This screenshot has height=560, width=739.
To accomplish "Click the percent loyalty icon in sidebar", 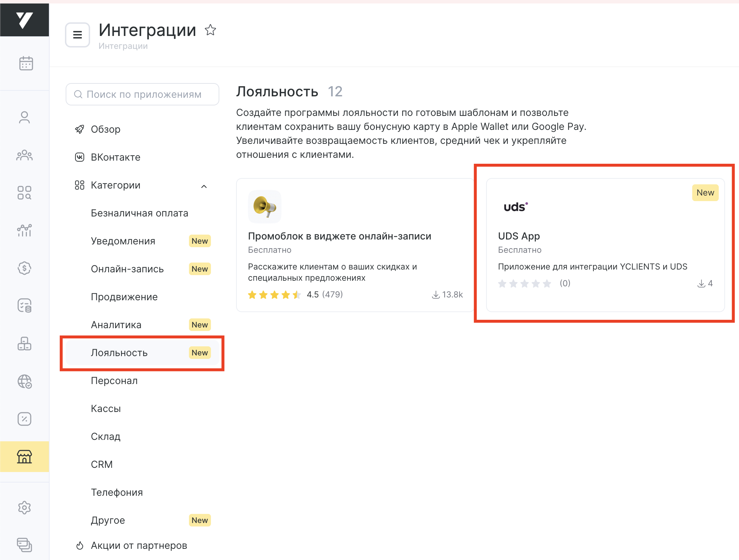I will 24,419.
